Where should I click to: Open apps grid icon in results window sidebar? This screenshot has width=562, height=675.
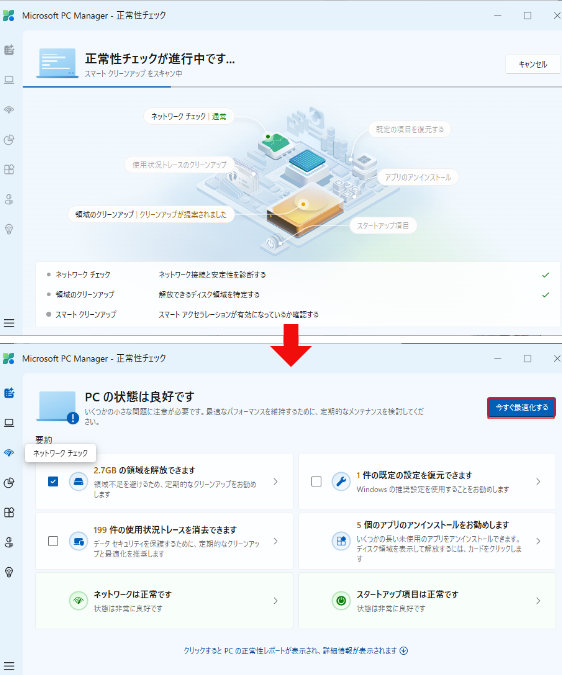pos(9,512)
